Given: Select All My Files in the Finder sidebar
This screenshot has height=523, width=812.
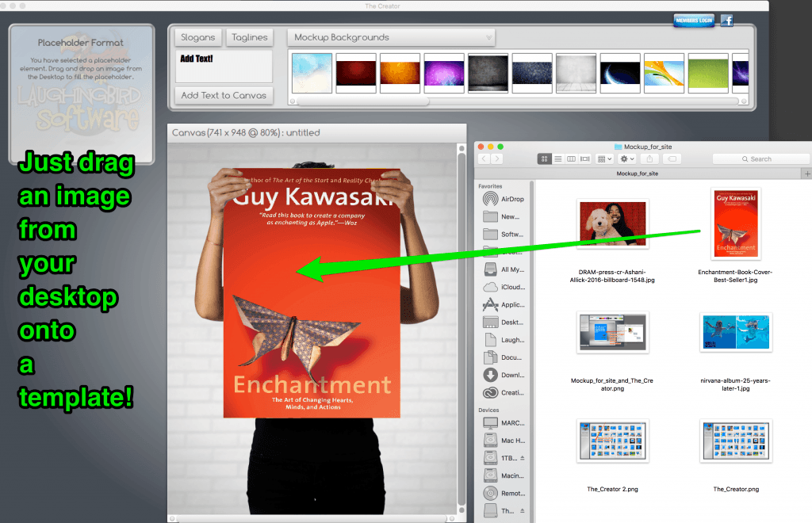Looking at the screenshot, I should [504, 269].
